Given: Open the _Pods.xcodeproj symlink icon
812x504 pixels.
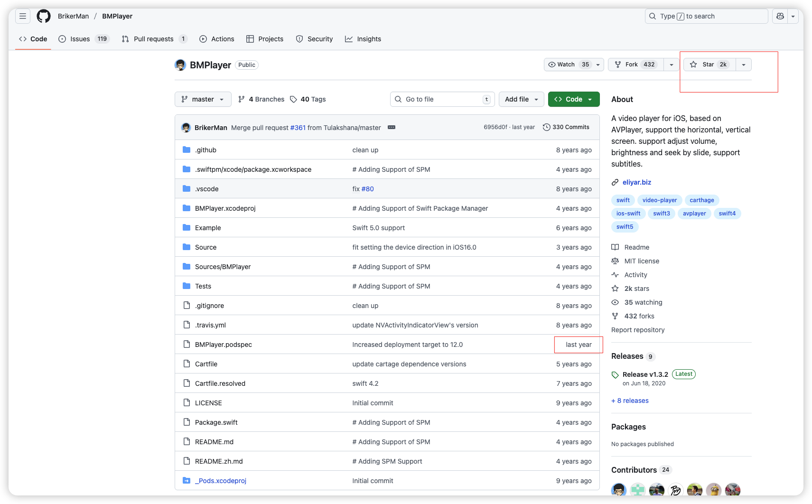Looking at the screenshot, I should [x=187, y=481].
